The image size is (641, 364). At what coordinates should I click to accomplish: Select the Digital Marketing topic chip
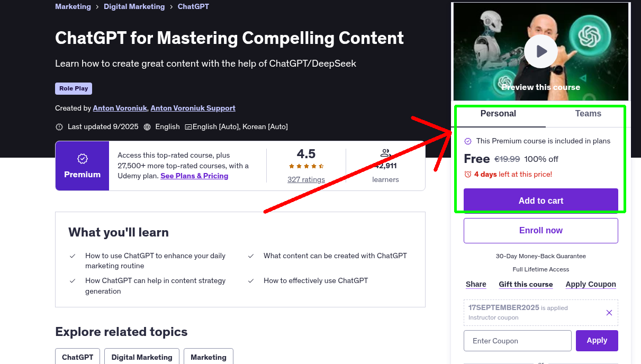(x=142, y=357)
